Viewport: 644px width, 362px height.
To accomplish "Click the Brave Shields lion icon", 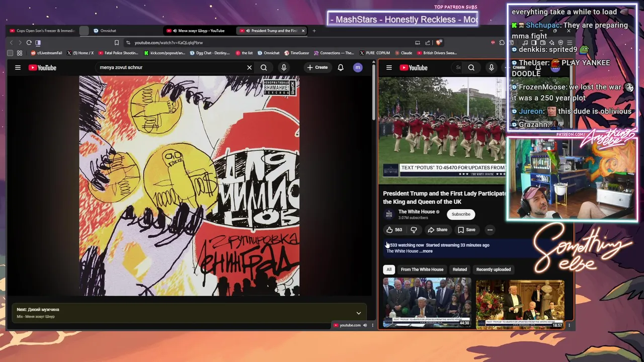I will point(439,43).
